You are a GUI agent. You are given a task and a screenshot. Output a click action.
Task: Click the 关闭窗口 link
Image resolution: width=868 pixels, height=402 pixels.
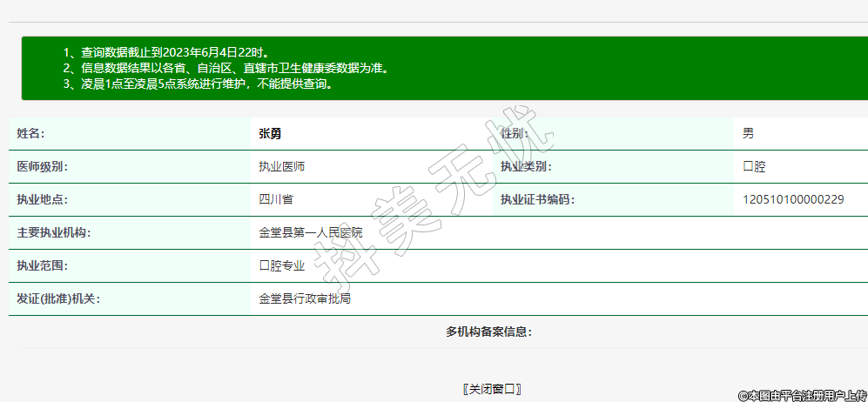pyautogui.click(x=492, y=389)
